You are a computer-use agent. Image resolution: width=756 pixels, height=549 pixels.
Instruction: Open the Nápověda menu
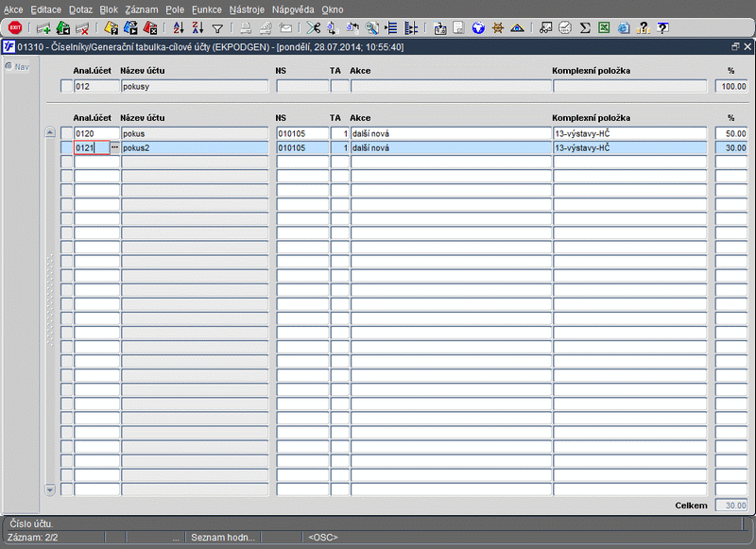(293, 9)
